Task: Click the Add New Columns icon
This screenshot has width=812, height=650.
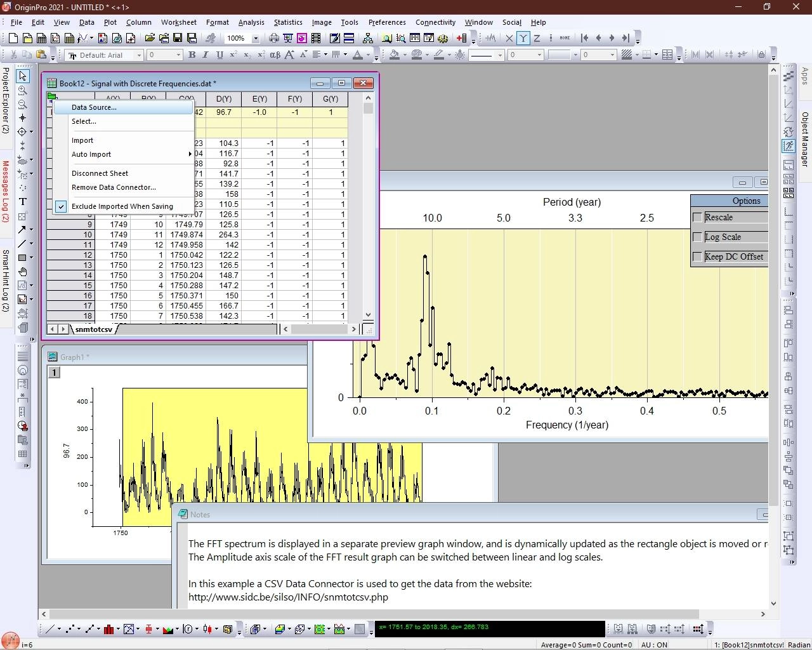Action: (x=462, y=38)
